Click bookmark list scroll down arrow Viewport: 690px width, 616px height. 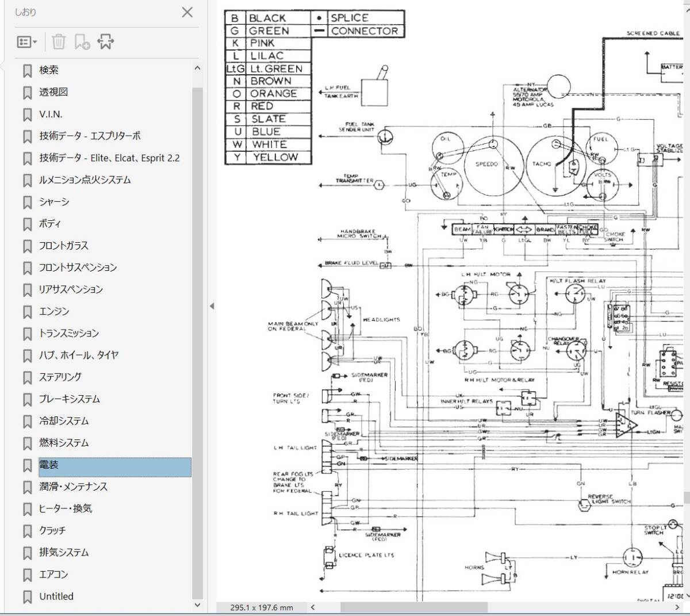pos(198,605)
